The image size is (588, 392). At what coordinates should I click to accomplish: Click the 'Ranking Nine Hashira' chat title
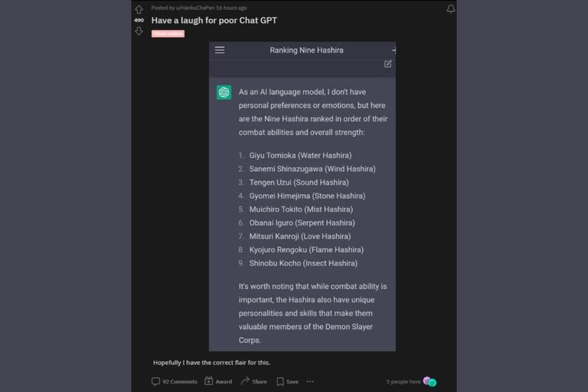[x=307, y=50]
